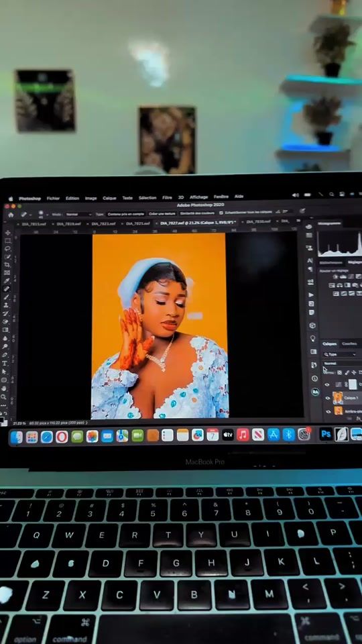Select the Blur tool
This screenshot has height=644, width=362.
(x=5, y=338)
